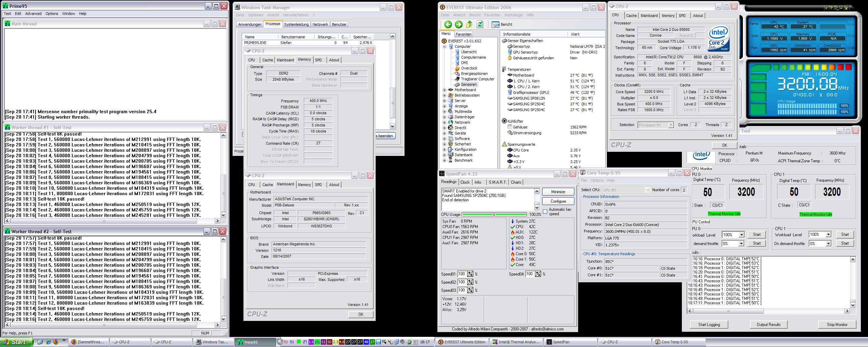Adjust the Speed01 spinner in SpeedFan
The width and height of the screenshot is (868, 347).
[x=470, y=274]
